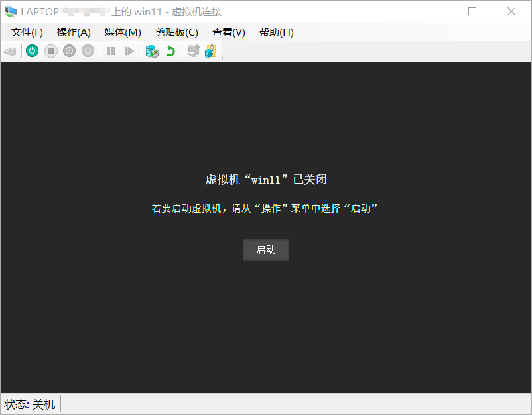The image size is (532, 415).
Task: Click the Ctrl+Alt+Del toolbar icon
Action: coord(10,51)
